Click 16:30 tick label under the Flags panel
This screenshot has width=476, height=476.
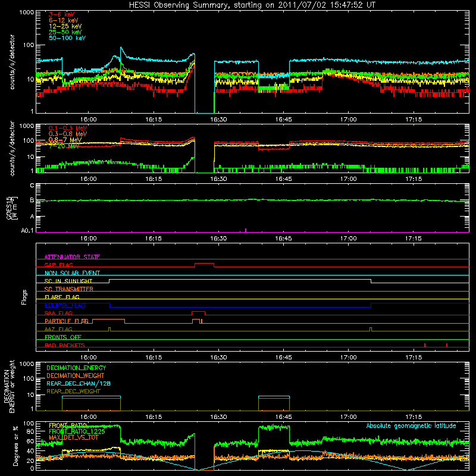click(x=218, y=358)
